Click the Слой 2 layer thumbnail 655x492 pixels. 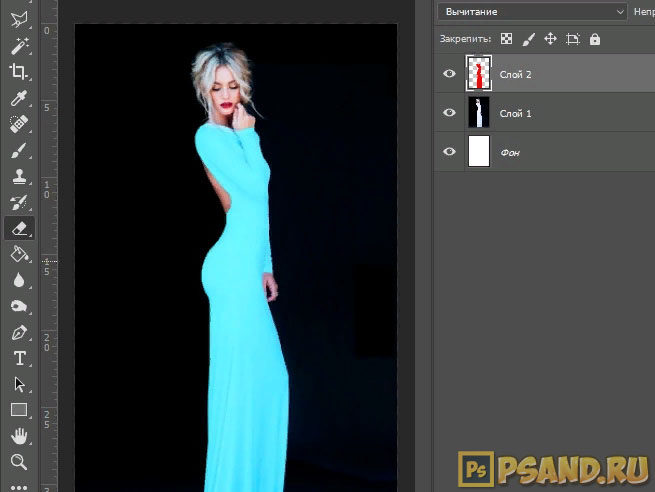(x=479, y=73)
